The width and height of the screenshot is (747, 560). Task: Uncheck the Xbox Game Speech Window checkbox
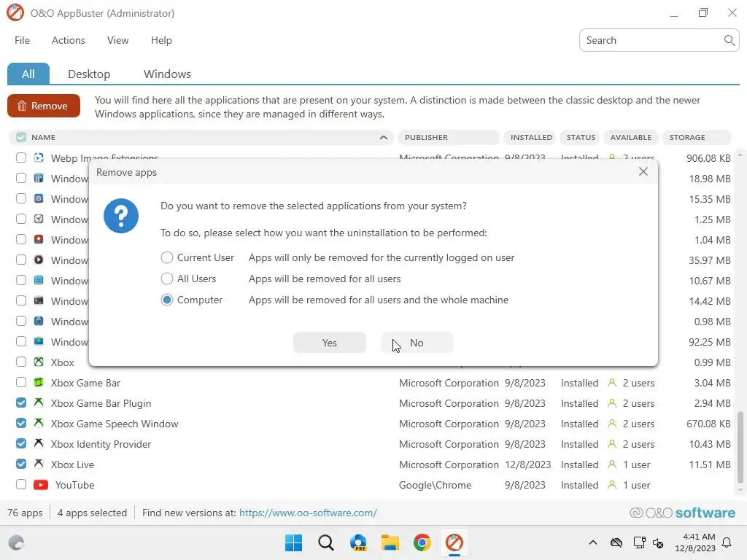coord(21,424)
